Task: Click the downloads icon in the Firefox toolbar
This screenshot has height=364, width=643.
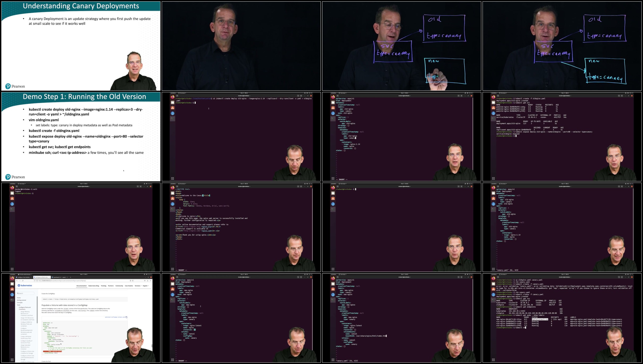Action: tap(148, 280)
